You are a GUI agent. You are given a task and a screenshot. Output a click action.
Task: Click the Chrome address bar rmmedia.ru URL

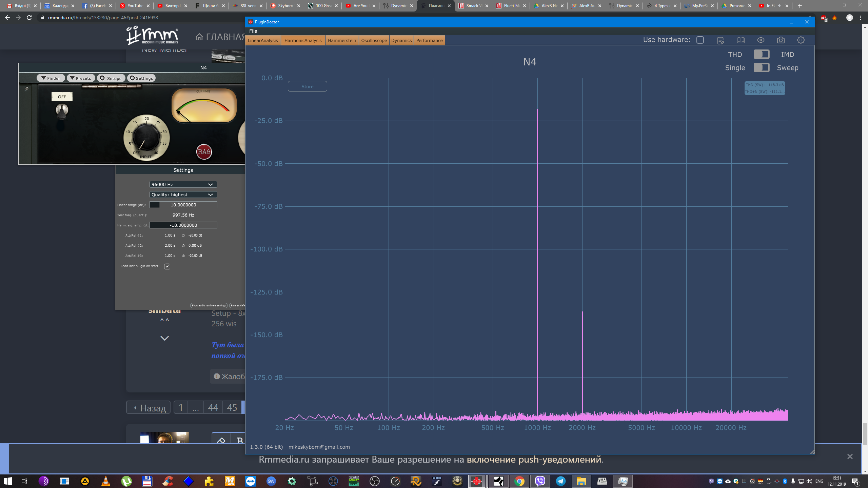click(x=103, y=18)
